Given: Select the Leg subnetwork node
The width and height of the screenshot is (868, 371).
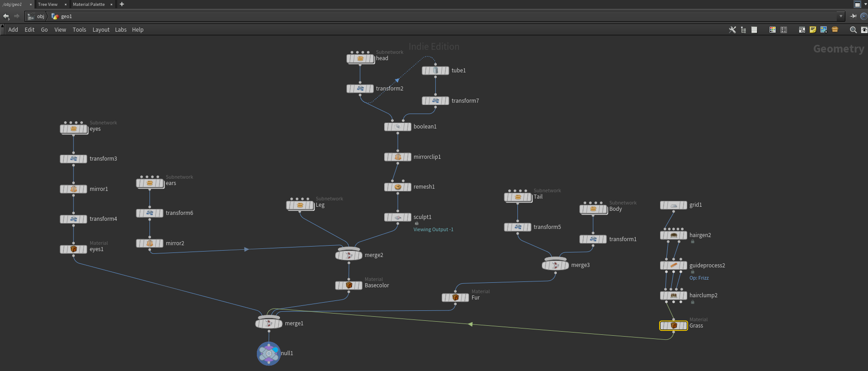Looking at the screenshot, I should click(x=300, y=205).
